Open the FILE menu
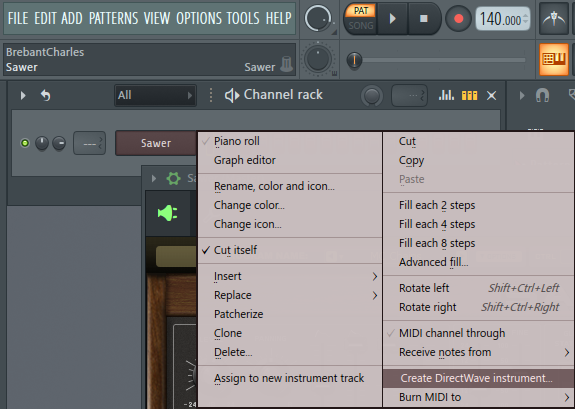The image size is (575, 409). click(18, 18)
